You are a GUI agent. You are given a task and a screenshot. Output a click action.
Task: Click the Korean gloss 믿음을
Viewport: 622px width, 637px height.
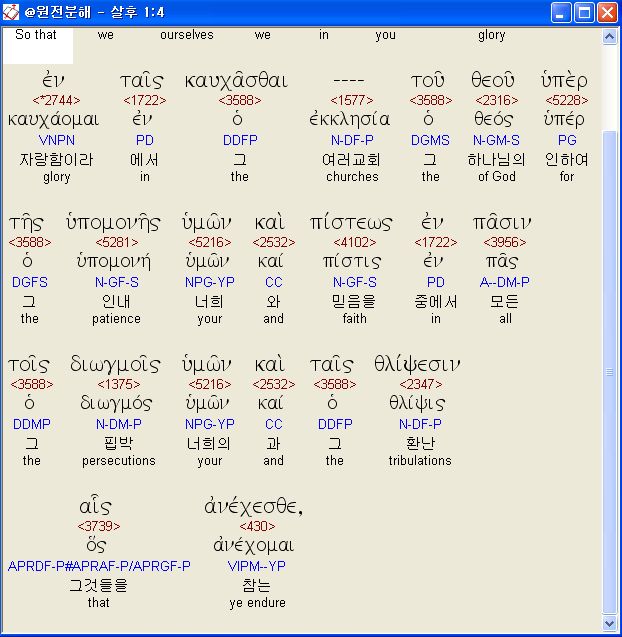(x=354, y=301)
